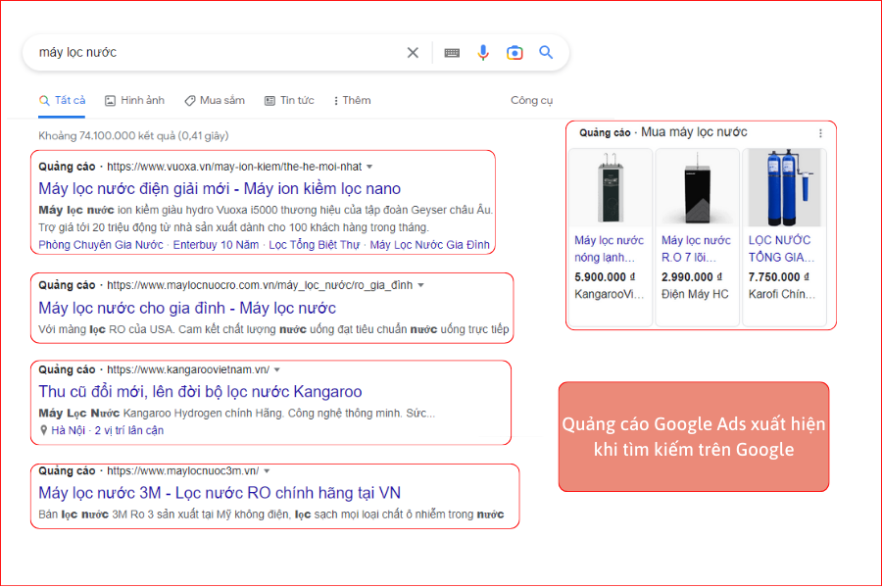Click the 2.990.000 đ price
The height and width of the screenshot is (588, 882).
(x=692, y=277)
